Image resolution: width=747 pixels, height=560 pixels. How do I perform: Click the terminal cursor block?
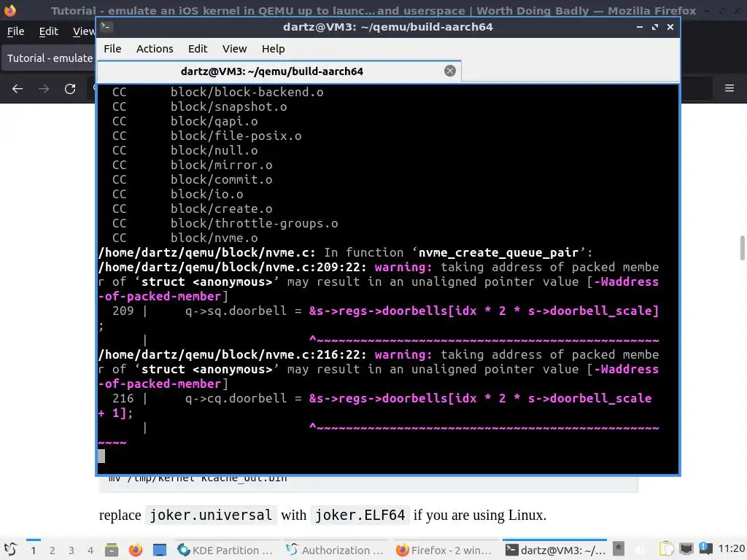(101, 456)
